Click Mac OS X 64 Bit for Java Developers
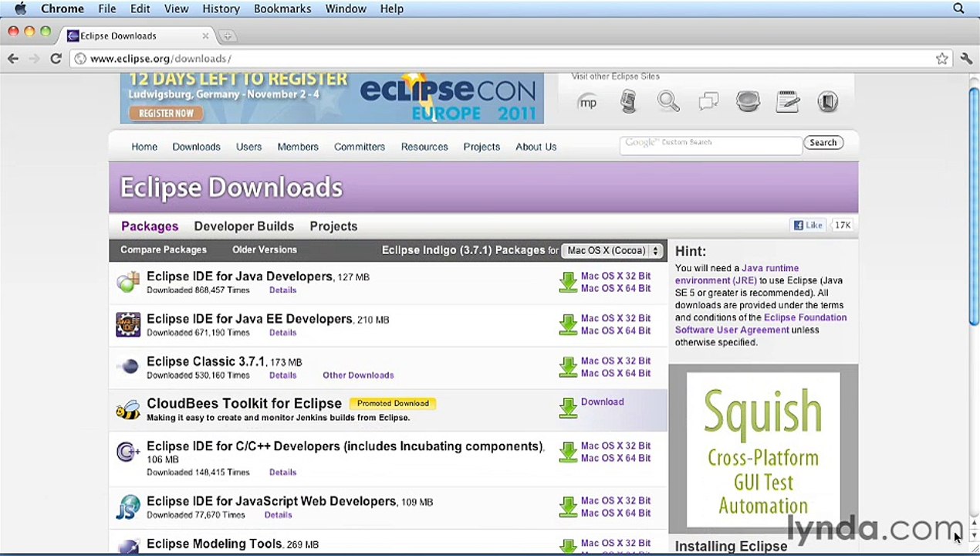This screenshot has width=980, height=556. (616, 288)
